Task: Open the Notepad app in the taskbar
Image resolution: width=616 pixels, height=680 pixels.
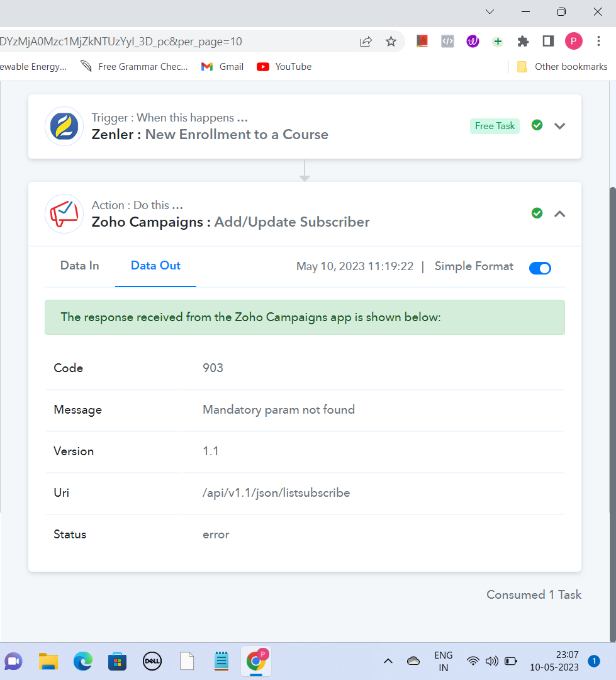Action: 221,661
